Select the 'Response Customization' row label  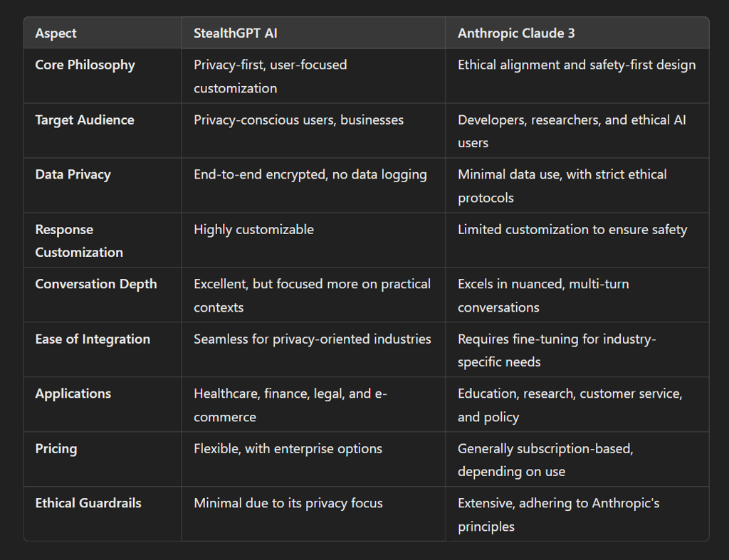coord(79,241)
